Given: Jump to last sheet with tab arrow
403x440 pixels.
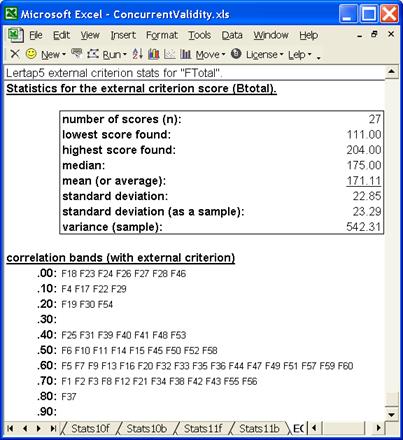Looking at the screenshot, I should [x=53, y=428].
